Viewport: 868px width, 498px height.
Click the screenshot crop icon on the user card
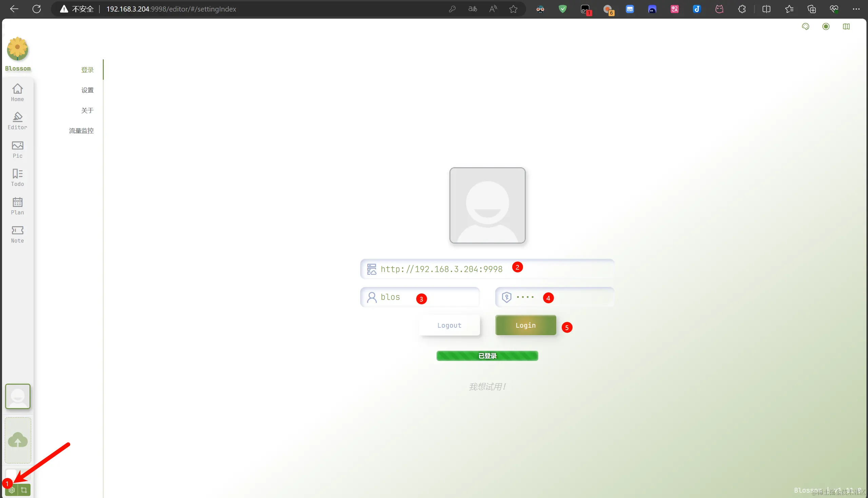click(24, 490)
